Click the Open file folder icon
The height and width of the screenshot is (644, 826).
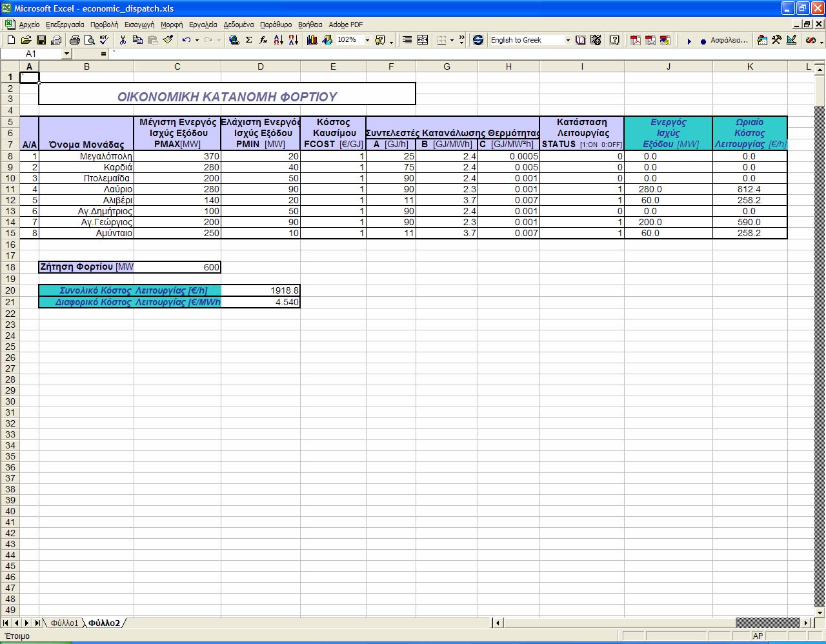26,40
